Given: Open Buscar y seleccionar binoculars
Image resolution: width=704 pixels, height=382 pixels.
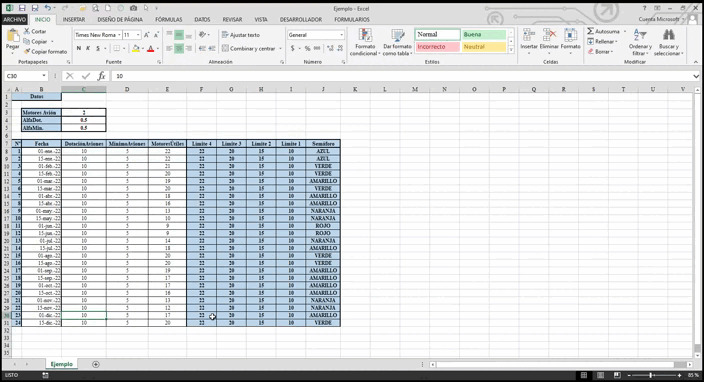Looking at the screenshot, I should (x=669, y=42).
